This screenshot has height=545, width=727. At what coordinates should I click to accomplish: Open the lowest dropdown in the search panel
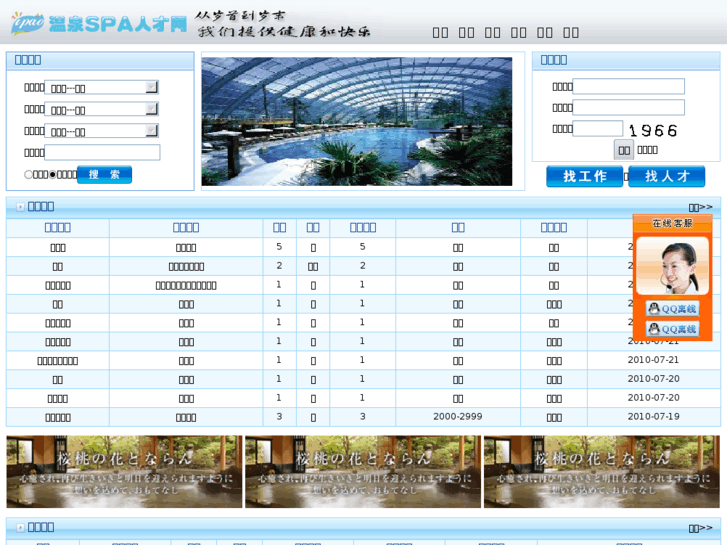point(102,131)
